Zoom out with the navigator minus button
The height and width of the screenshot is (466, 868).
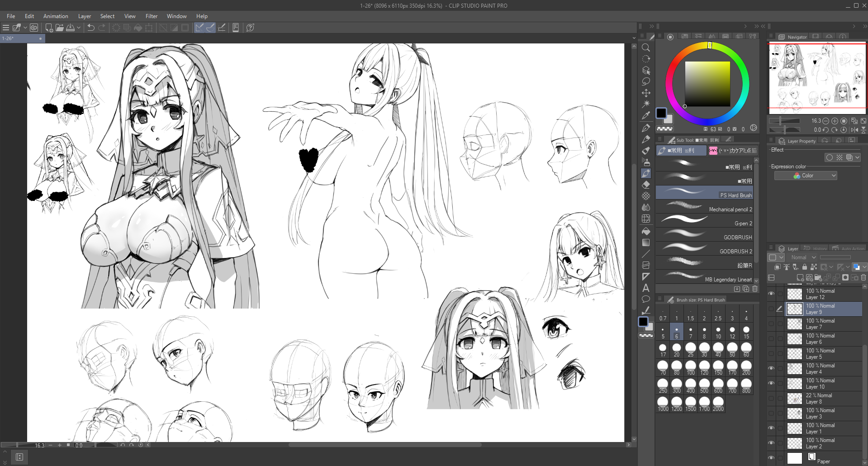pyautogui.click(x=825, y=121)
